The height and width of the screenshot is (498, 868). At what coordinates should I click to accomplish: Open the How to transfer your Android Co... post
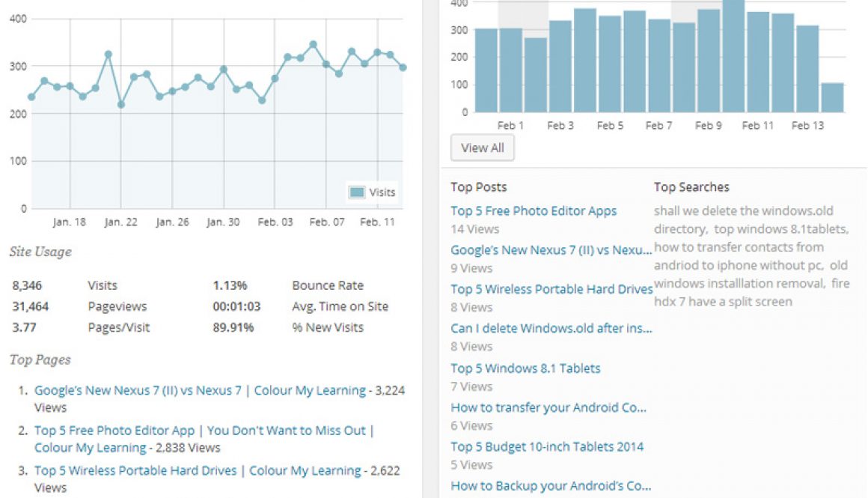(x=548, y=407)
